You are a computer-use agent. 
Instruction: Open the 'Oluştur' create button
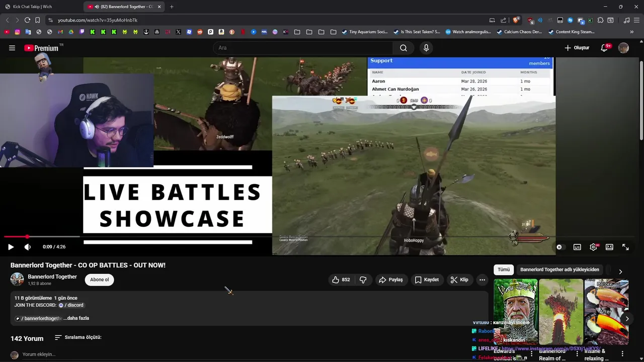[x=577, y=48]
